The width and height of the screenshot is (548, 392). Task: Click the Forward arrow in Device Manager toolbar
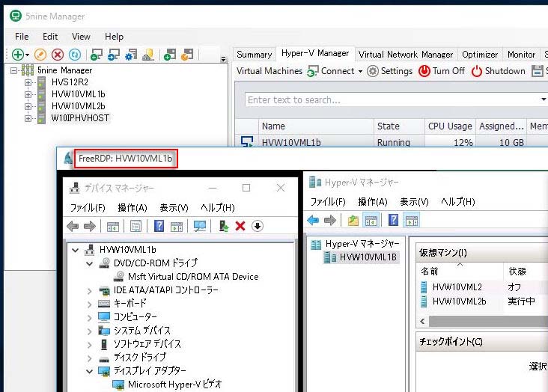90,226
